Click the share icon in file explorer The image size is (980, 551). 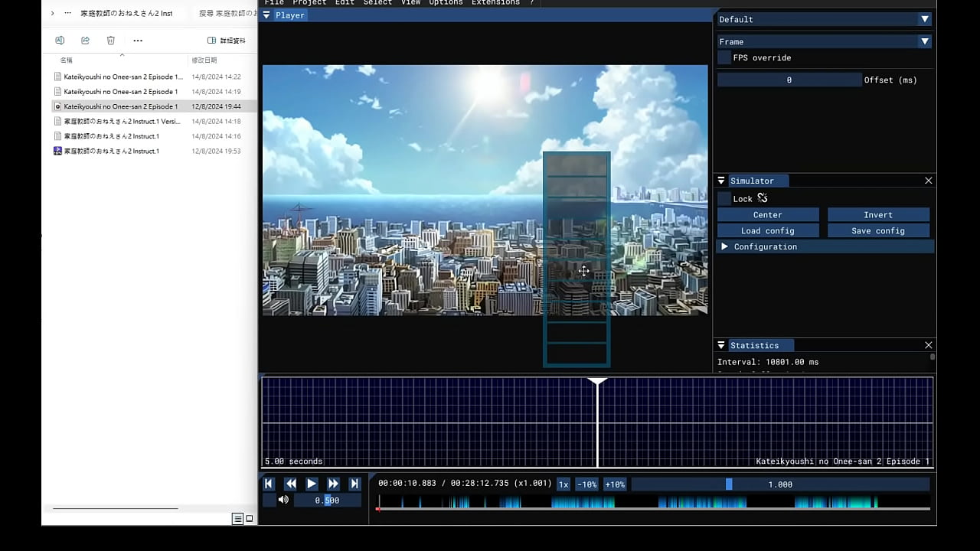(x=85, y=41)
